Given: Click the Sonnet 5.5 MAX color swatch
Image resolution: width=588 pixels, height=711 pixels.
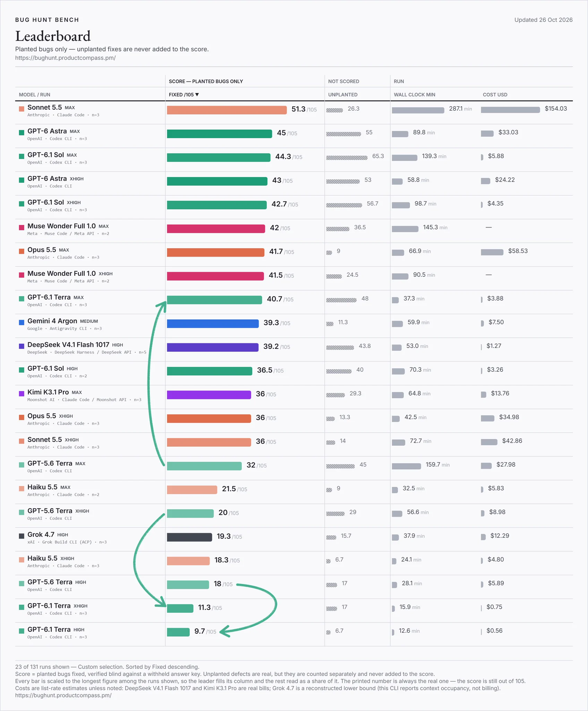Looking at the screenshot, I should coord(22,109).
